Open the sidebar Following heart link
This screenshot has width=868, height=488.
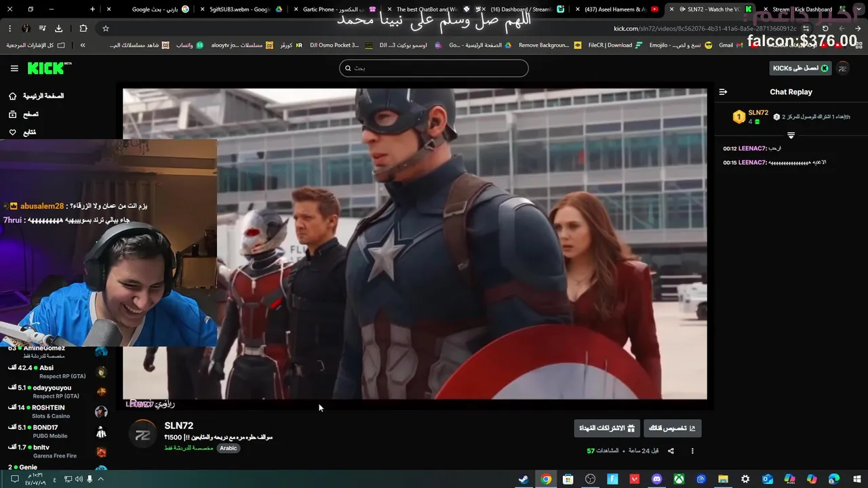[23, 132]
